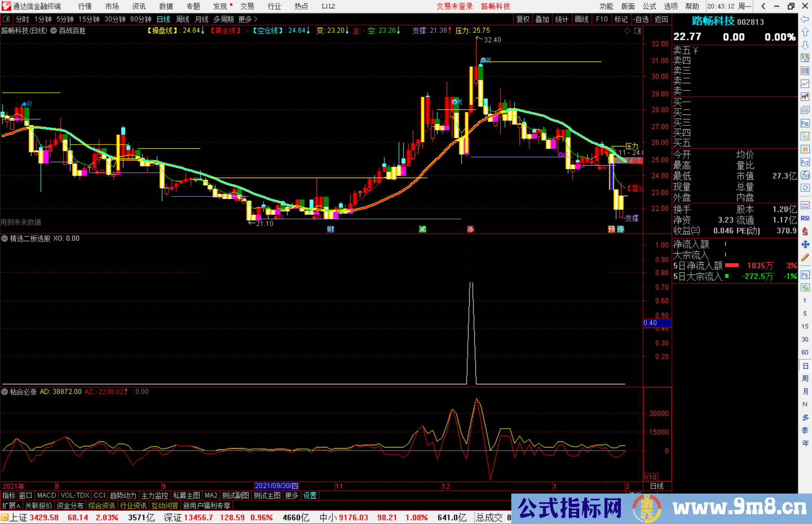Open the 行情 menu
812x524 pixels.
(x=85, y=6)
